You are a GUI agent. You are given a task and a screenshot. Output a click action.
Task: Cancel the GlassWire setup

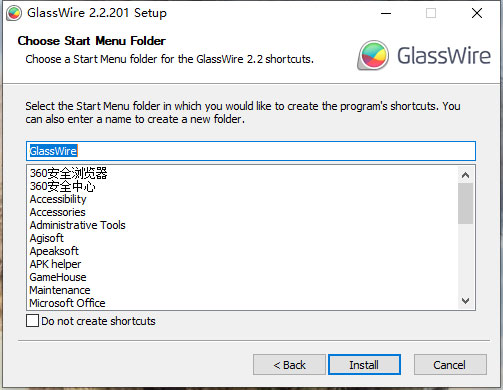[x=450, y=365]
